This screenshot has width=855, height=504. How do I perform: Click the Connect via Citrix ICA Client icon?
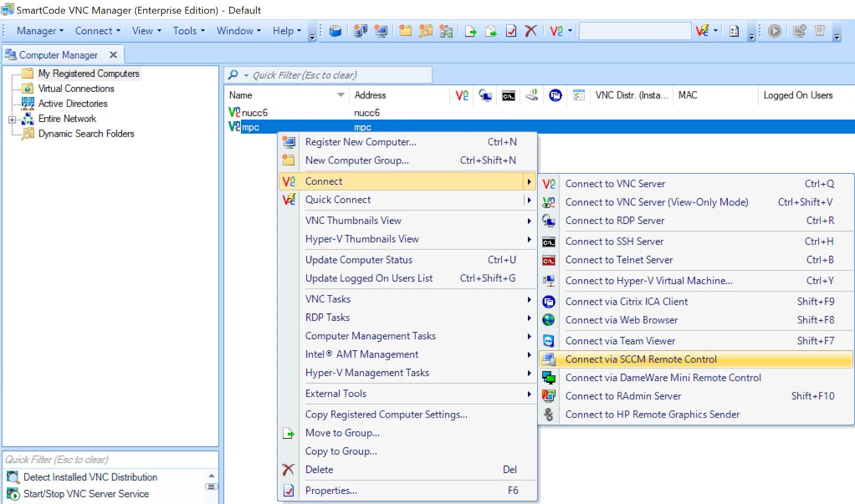(548, 302)
